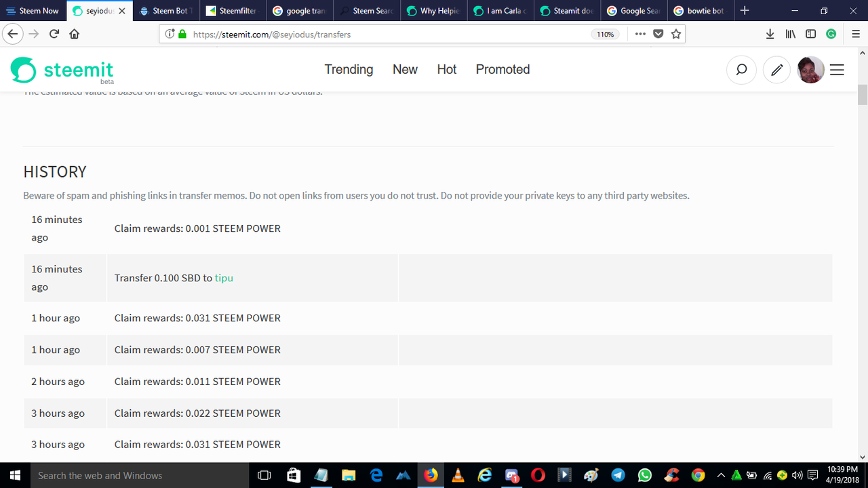Go back with the browser back arrow
Image resolution: width=868 pixels, height=488 pixels.
click(12, 34)
